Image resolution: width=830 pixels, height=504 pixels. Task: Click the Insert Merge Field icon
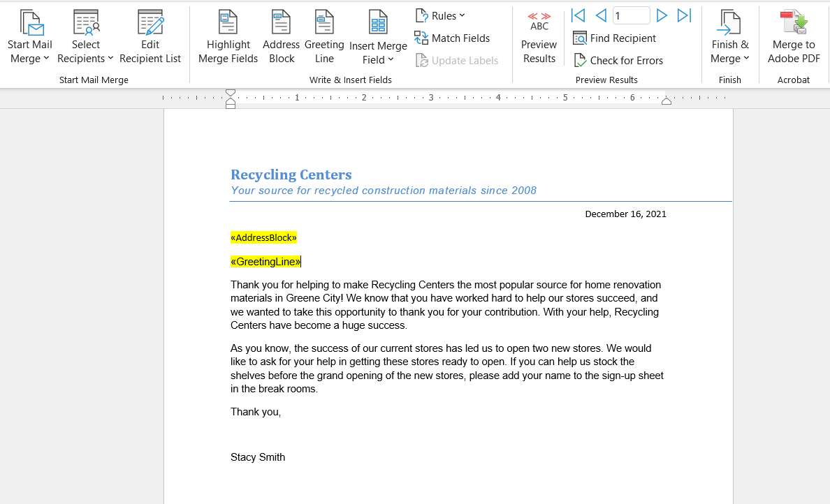pos(378,23)
